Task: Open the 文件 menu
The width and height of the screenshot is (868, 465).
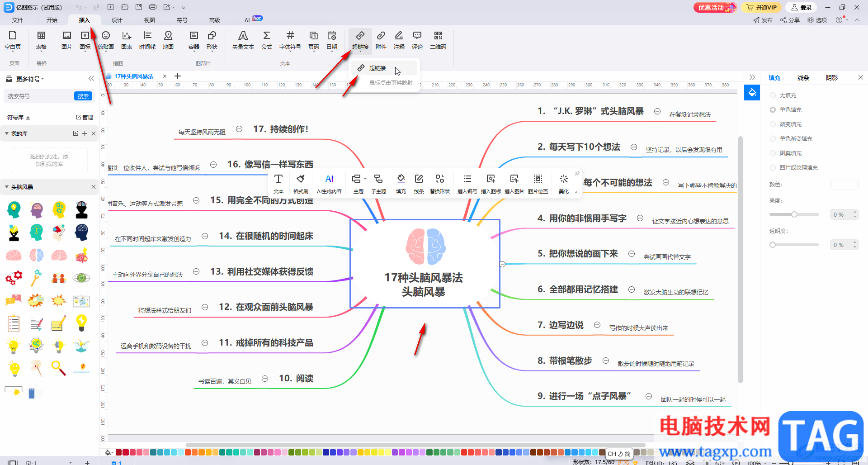Action: tap(18, 20)
